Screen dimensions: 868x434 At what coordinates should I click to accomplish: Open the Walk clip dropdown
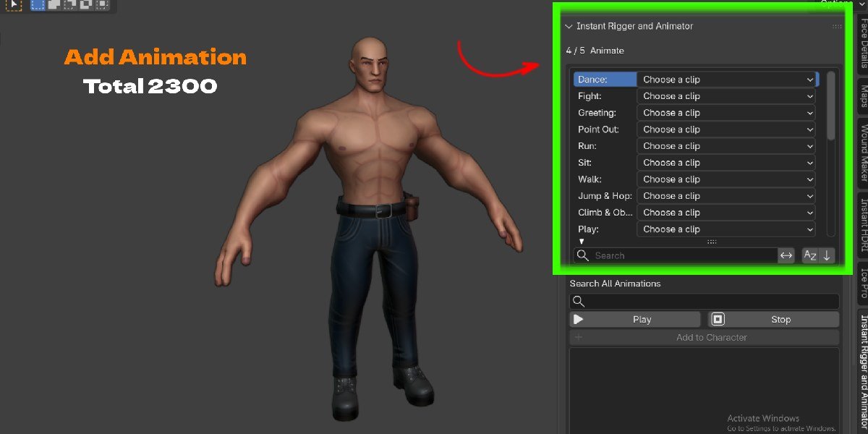[726, 179]
